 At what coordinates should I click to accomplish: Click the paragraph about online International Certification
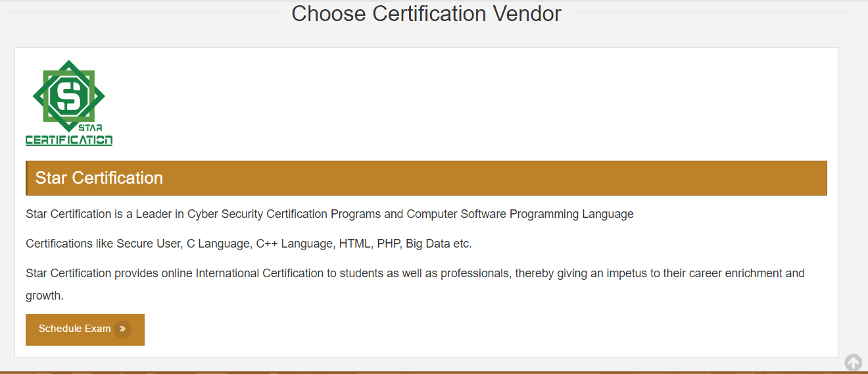[x=415, y=284]
